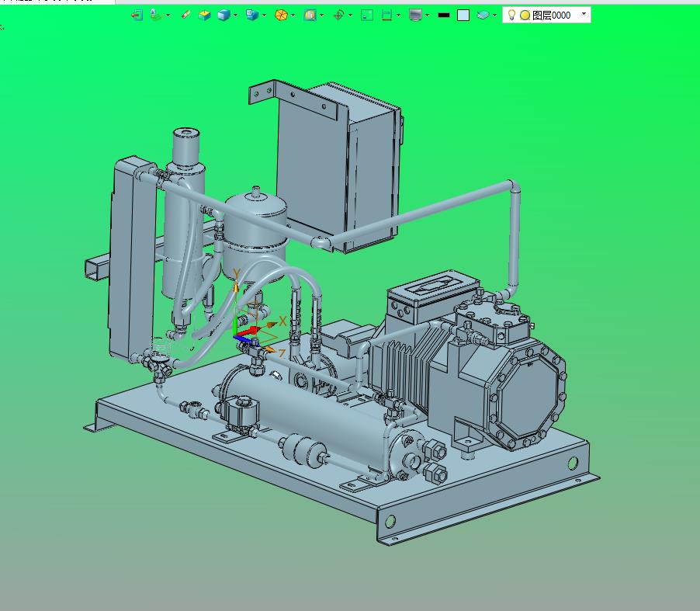Open the 图层0000 layer dropdown list

pyautogui.click(x=584, y=14)
